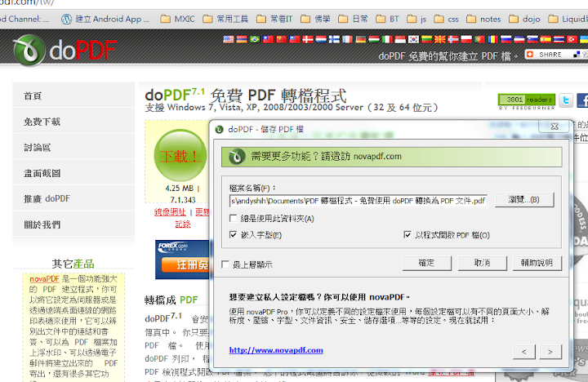Pick the Danish flag language
Viewport: 588px width, 382px height.
tap(308, 39)
